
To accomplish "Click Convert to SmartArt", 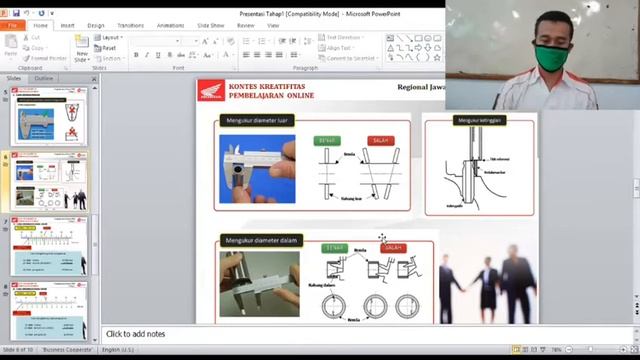I will [348, 58].
